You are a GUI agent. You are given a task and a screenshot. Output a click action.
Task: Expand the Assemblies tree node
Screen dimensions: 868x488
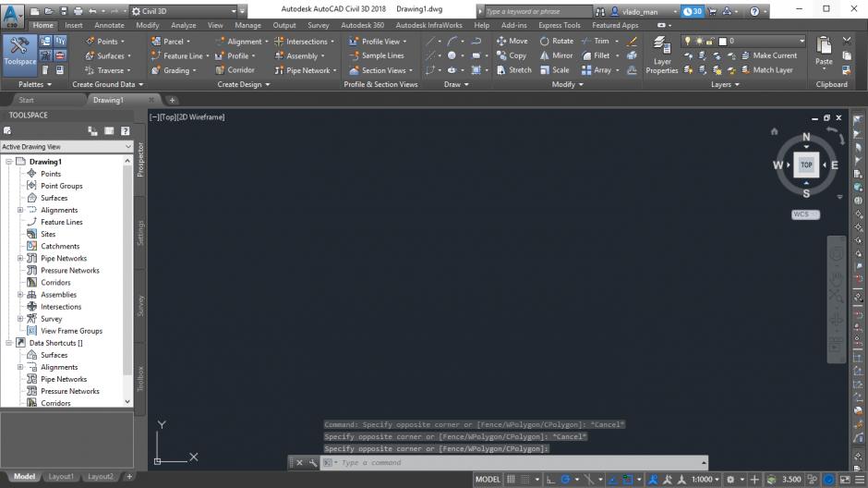tap(20, 295)
